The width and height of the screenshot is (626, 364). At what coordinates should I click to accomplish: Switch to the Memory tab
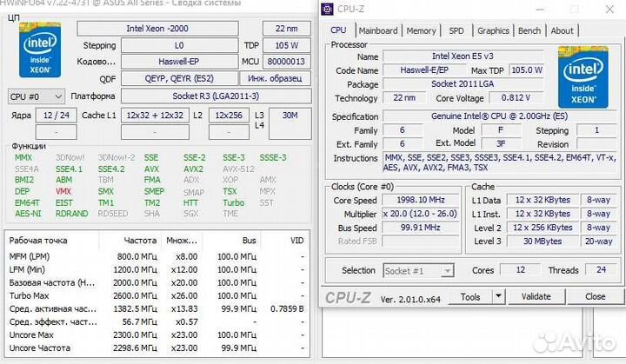tap(421, 30)
